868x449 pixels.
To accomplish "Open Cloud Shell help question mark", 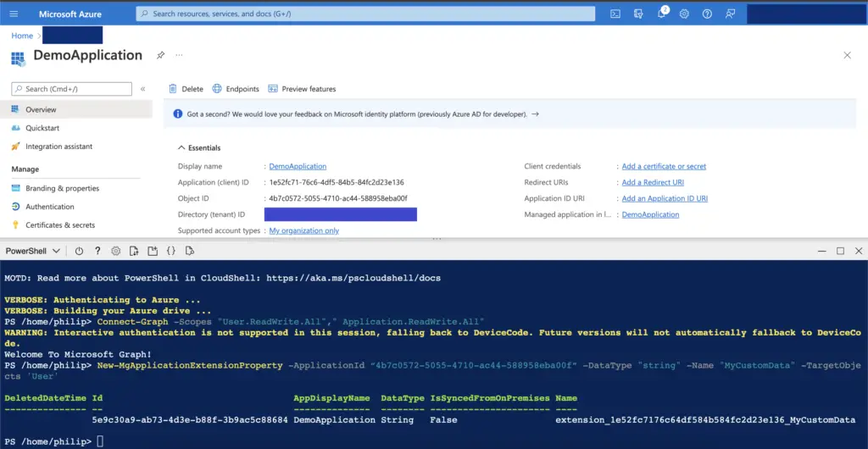I will click(x=97, y=251).
